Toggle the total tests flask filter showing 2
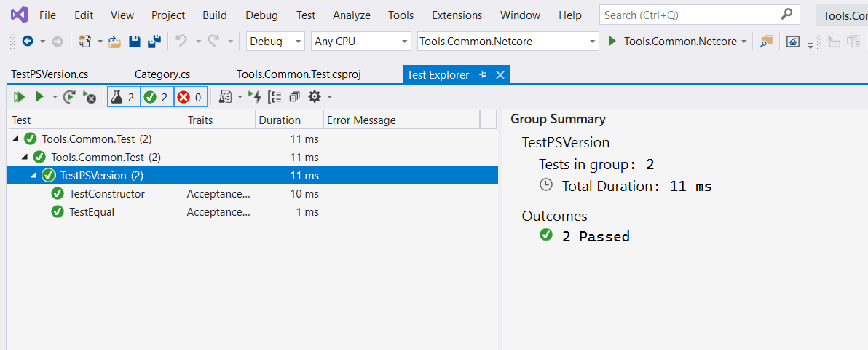Viewport: 868px width, 350px height. click(124, 97)
